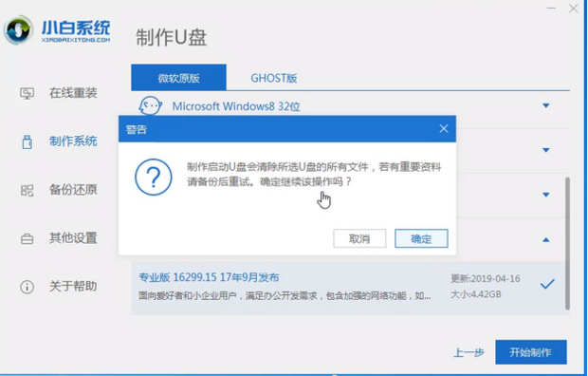Close the 小白系统 main window
Screen dimensions: 588x376
[574, 9]
